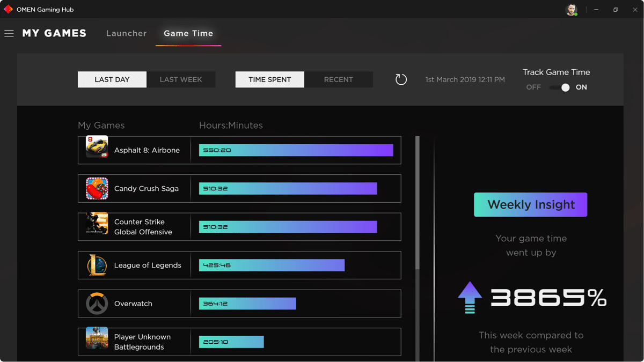Click the Counter Strike 510:32 time bar

tap(288, 227)
